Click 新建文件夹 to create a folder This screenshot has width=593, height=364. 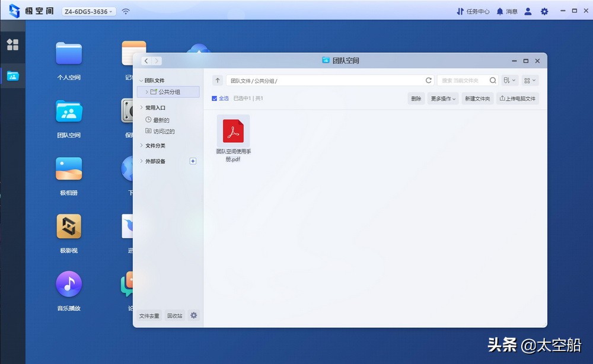(477, 98)
